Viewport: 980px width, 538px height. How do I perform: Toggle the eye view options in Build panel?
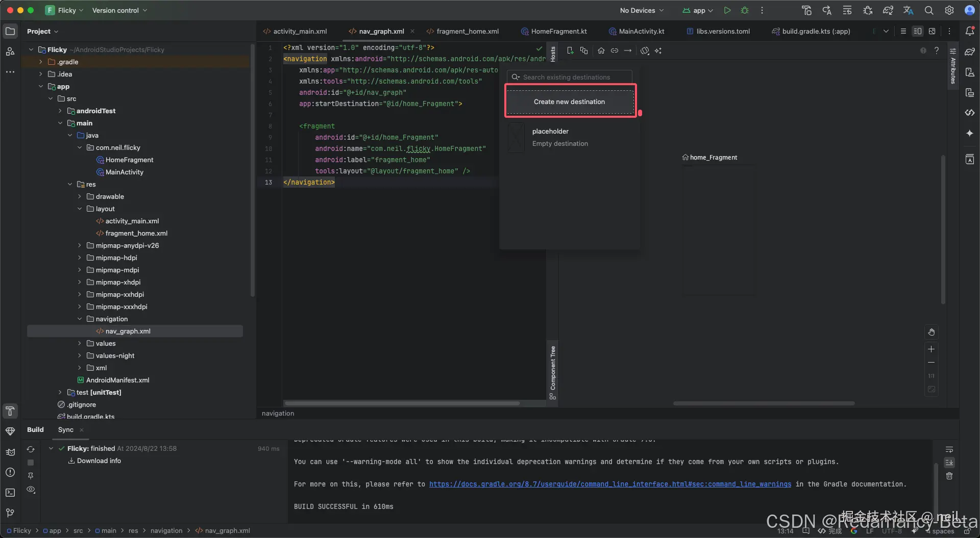coord(31,490)
